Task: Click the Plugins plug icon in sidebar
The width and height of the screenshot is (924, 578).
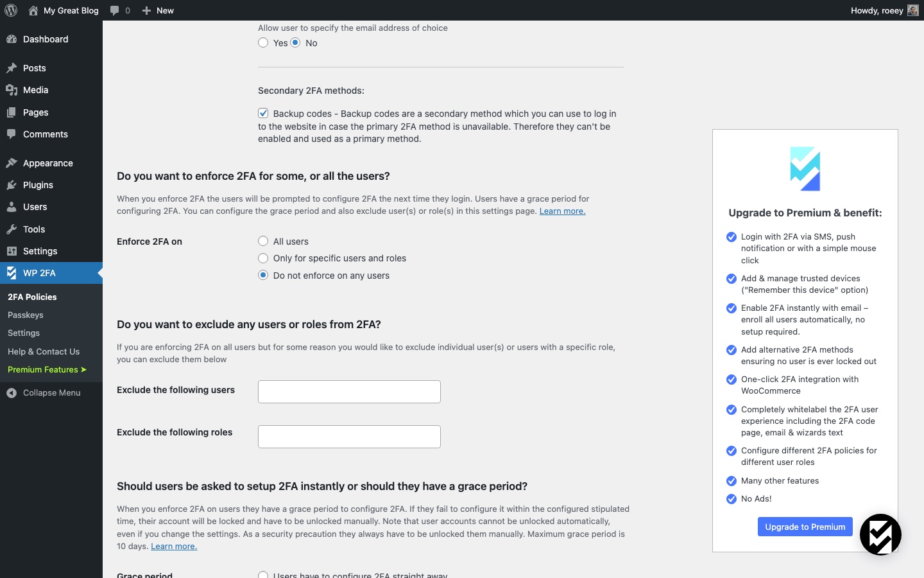Action: pos(12,185)
